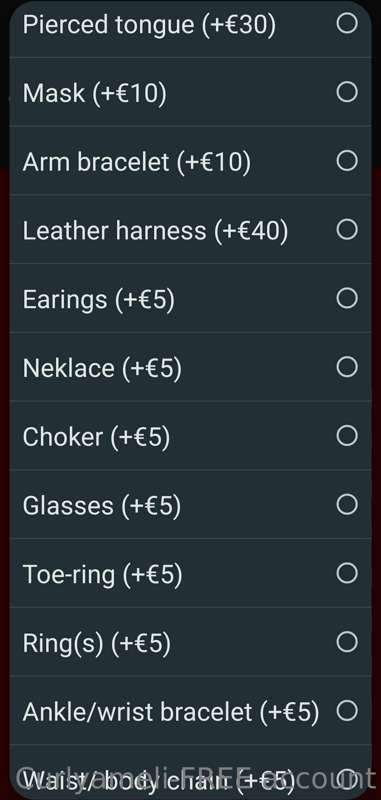Choose the Arm bracelet radio button
Viewport: 381px width, 800px height.
(x=347, y=161)
